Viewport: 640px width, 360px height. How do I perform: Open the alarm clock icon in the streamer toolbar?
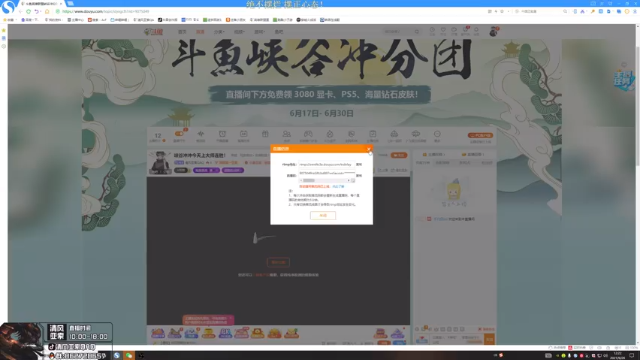(222, 134)
